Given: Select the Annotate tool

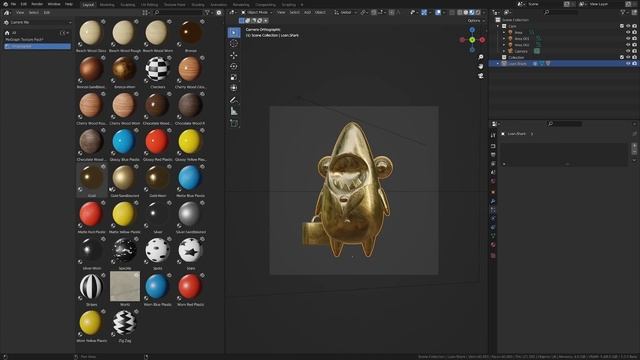Looking at the screenshot, I should 234,100.
